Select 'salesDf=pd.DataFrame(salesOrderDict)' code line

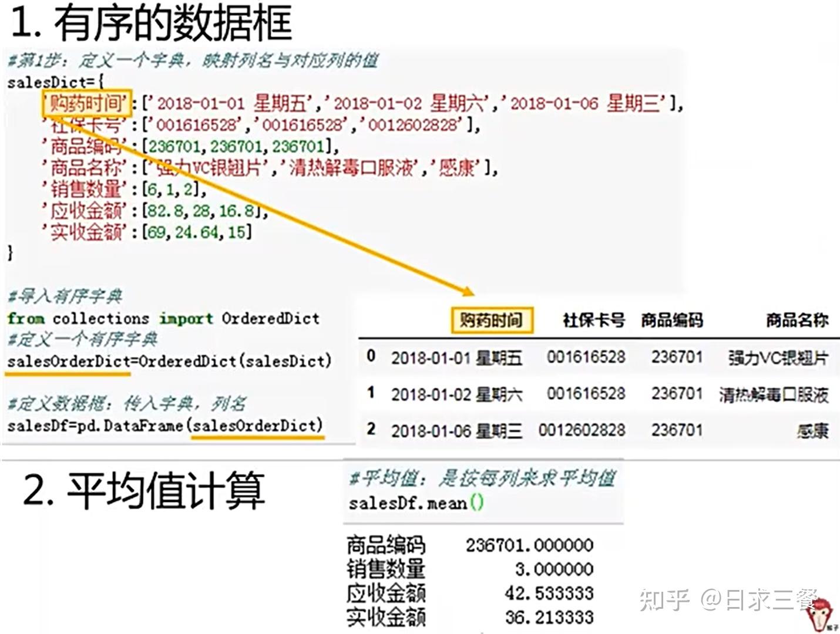(x=165, y=425)
